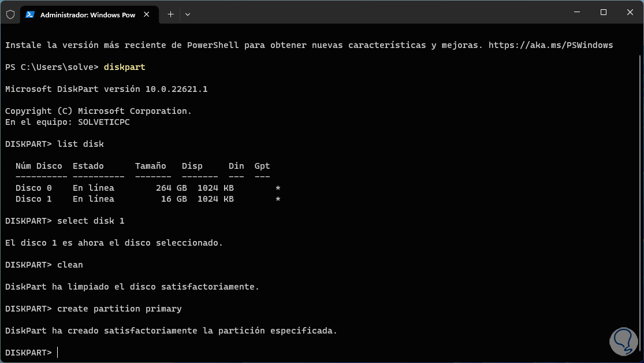Click the yellow "diskpart" command text
Screen dimensions: 644x363
[x=124, y=67]
